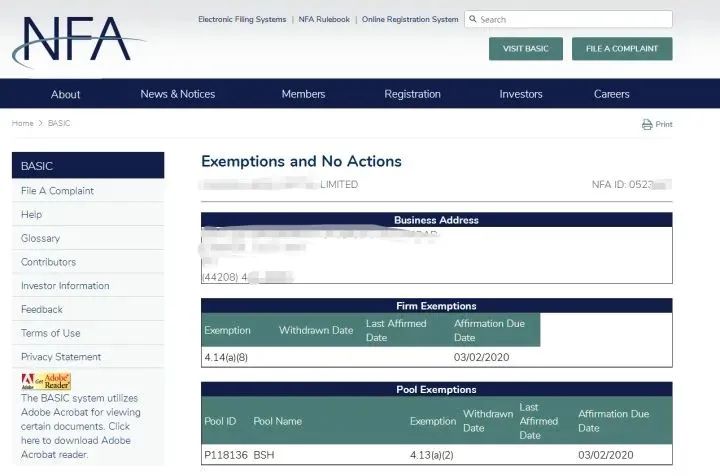Open Privacy Statement sidebar link
This screenshot has height=476, width=720.
click(x=61, y=357)
